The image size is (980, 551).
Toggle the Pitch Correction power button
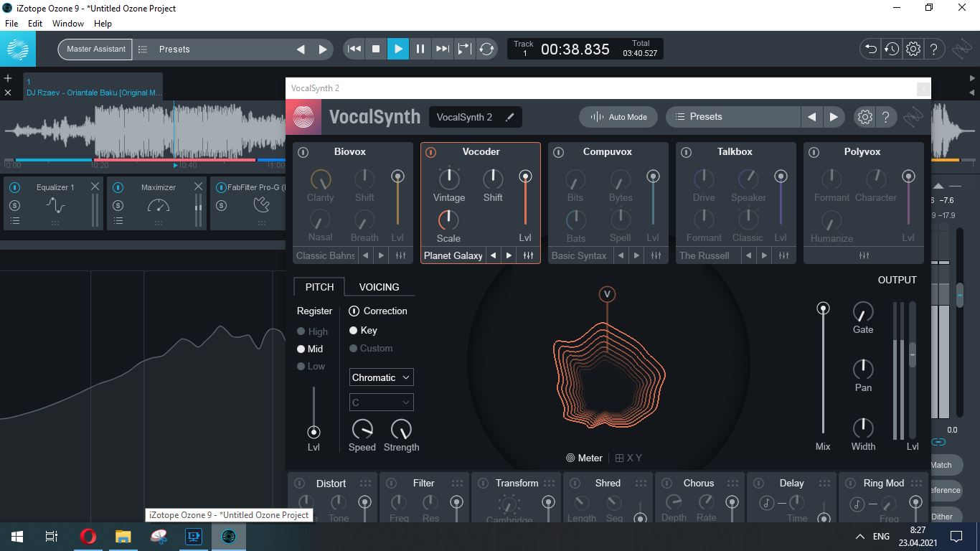point(354,311)
